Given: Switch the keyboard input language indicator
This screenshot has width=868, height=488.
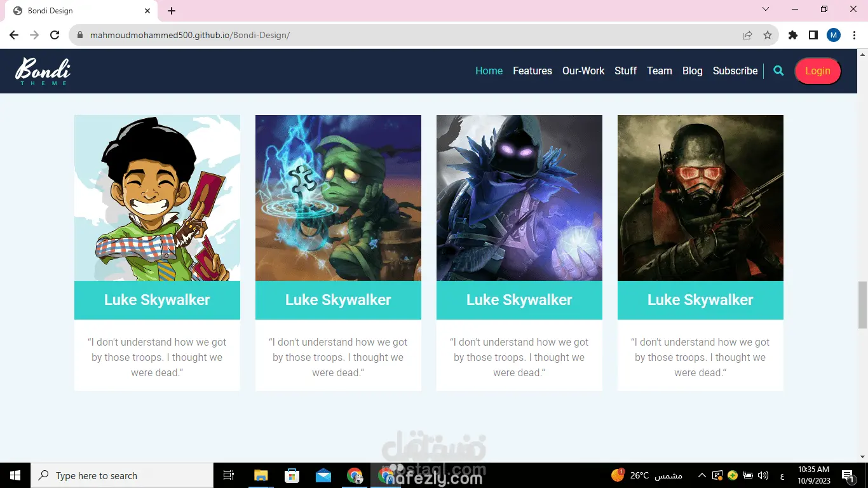Looking at the screenshot, I should coord(782,475).
